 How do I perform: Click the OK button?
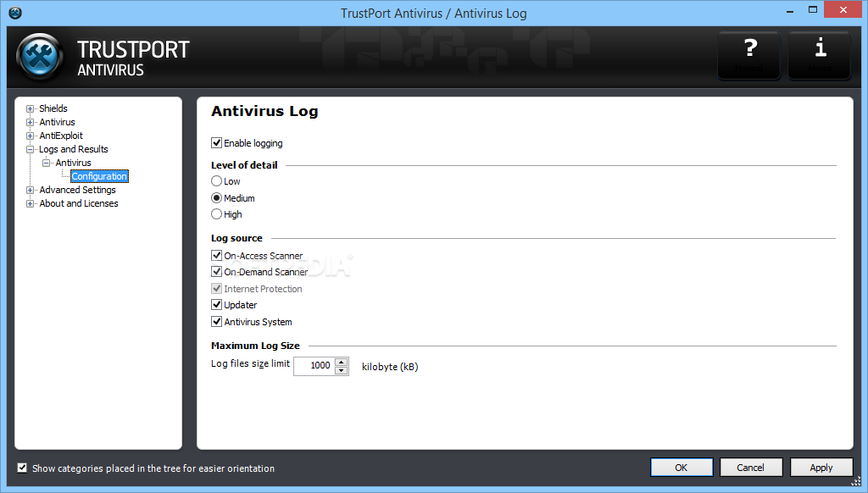coord(682,468)
